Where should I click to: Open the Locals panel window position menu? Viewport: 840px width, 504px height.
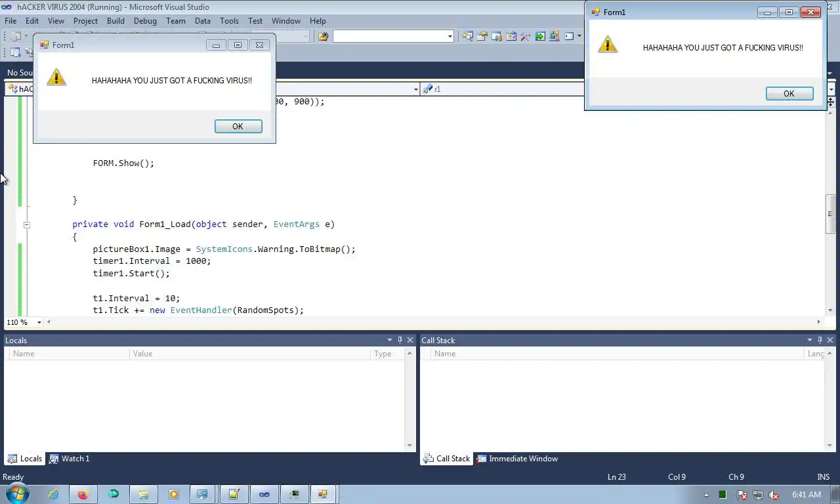tap(390, 340)
